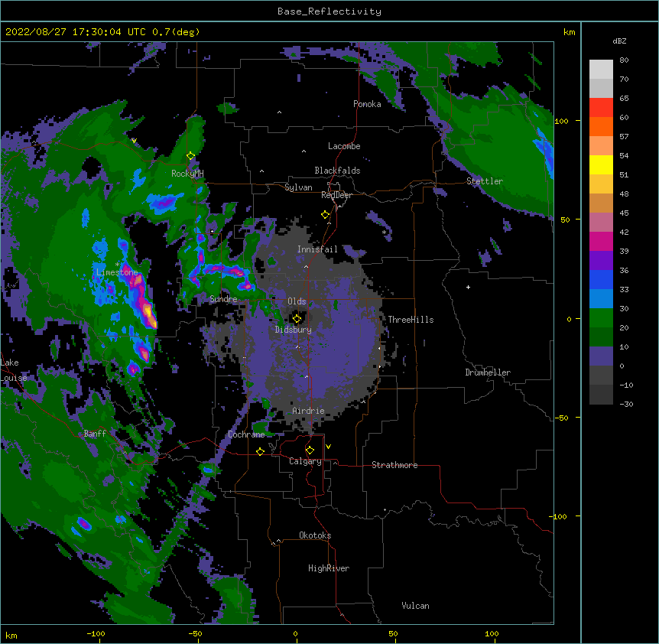Click the Banff label on the map

click(x=95, y=434)
